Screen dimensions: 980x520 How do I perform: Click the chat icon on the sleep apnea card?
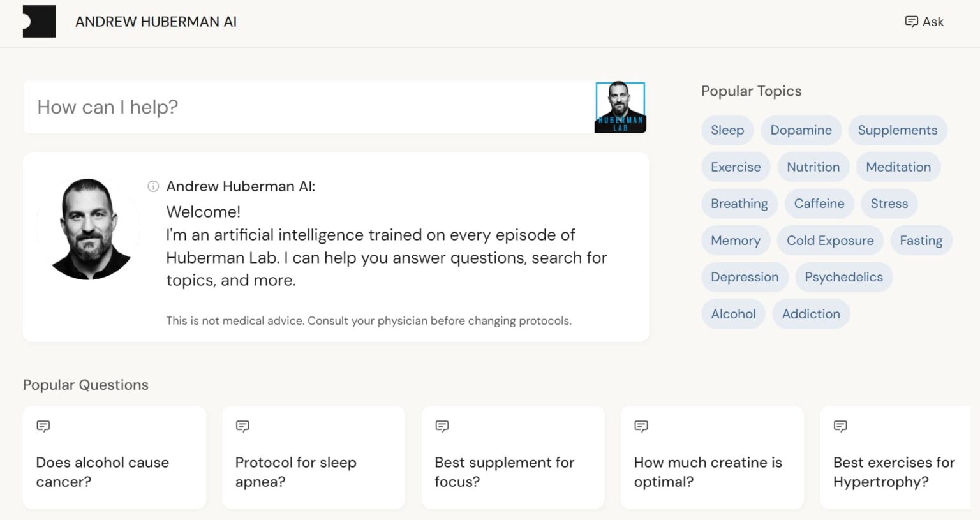[242, 426]
